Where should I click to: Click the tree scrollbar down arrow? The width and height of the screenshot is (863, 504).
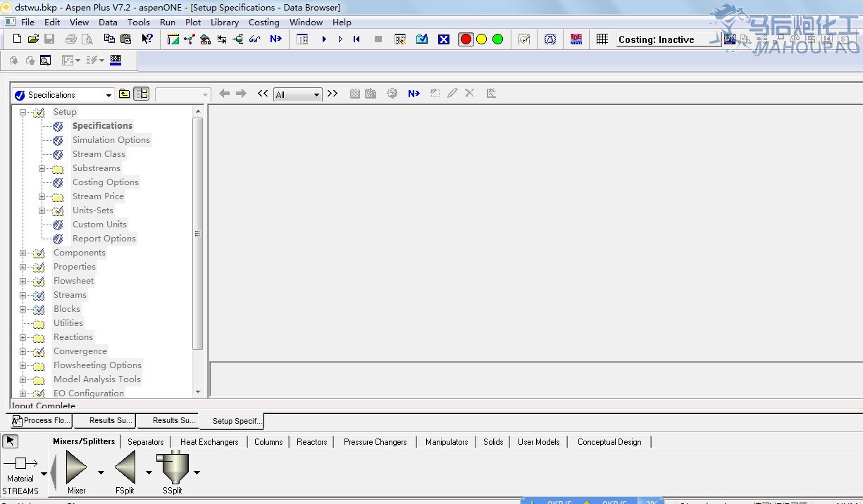point(197,392)
